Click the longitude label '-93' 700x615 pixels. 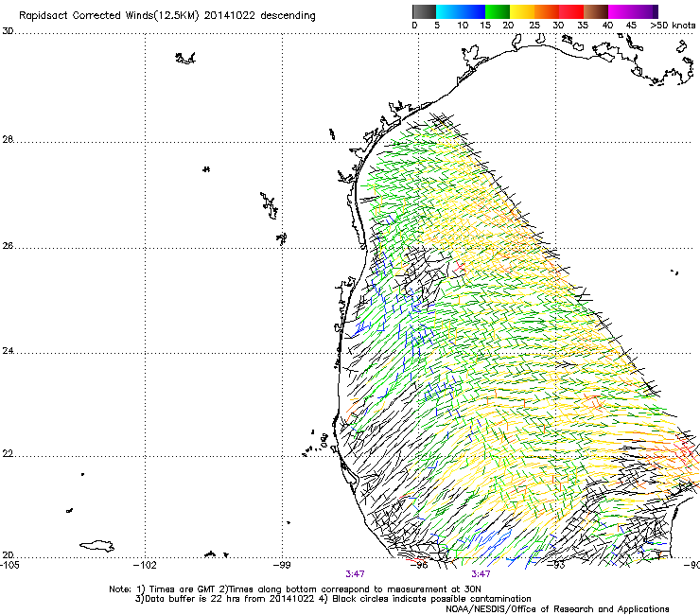(x=556, y=565)
